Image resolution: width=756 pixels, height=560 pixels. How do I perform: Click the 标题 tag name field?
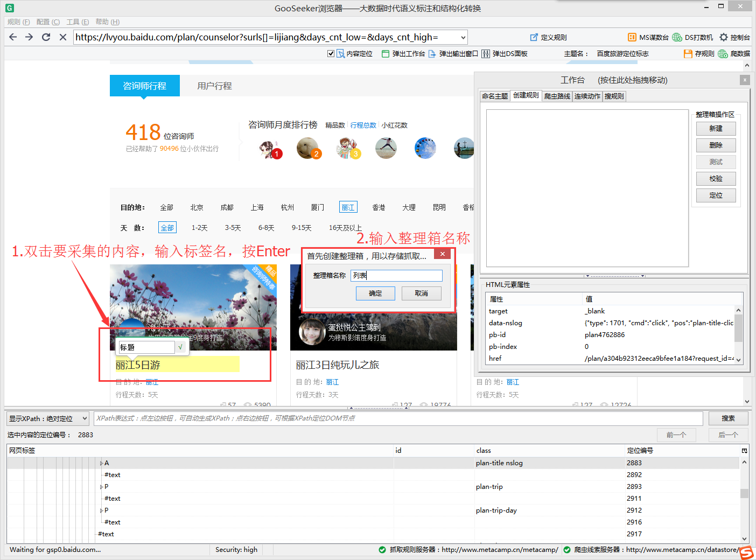[x=146, y=347]
